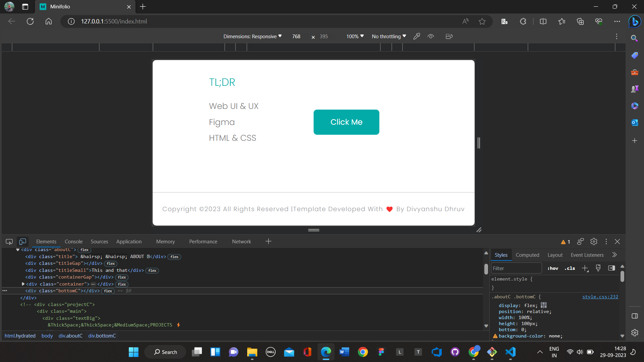Click the browser Refresh icon
644x362 pixels.
click(x=30, y=21)
